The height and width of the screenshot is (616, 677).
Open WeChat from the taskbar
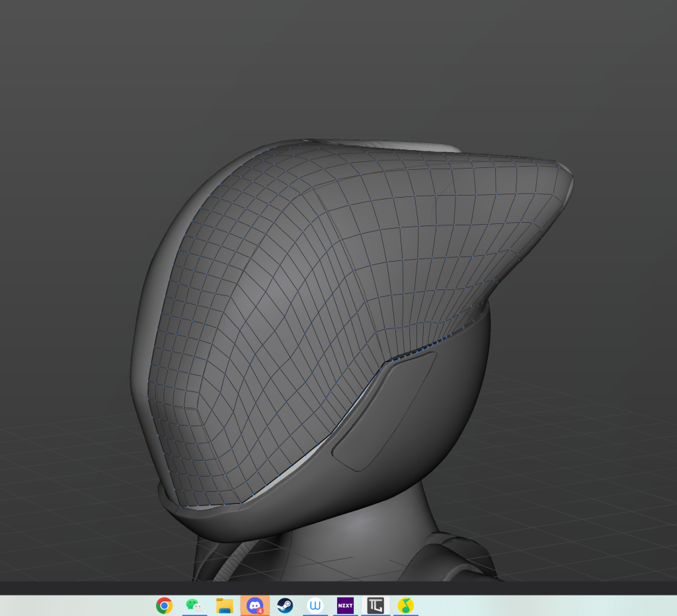194,605
